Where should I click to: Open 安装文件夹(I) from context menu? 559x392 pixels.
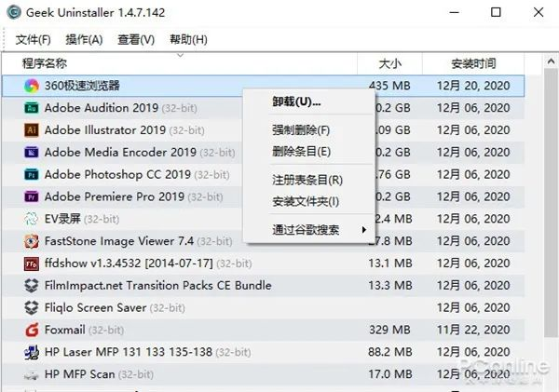(305, 201)
